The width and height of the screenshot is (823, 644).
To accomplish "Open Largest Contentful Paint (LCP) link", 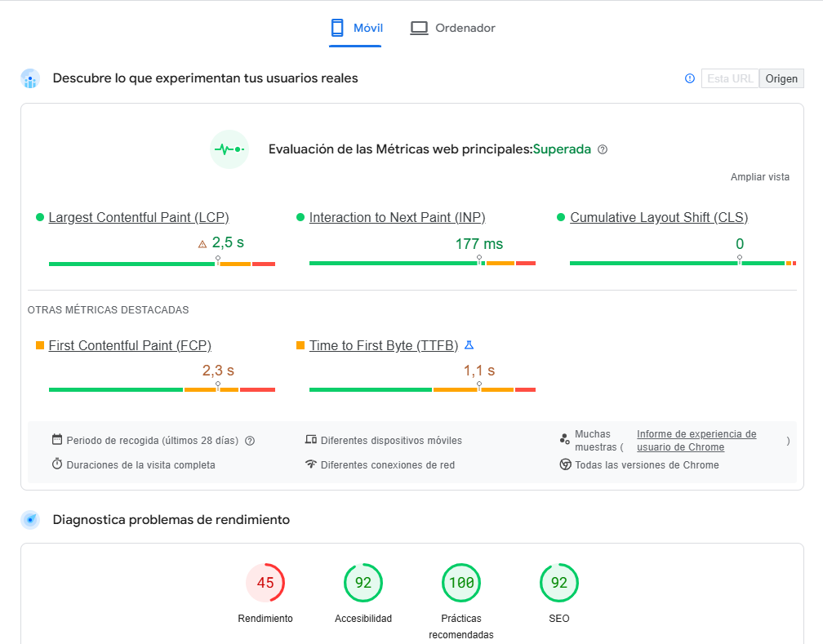I will tap(139, 217).
